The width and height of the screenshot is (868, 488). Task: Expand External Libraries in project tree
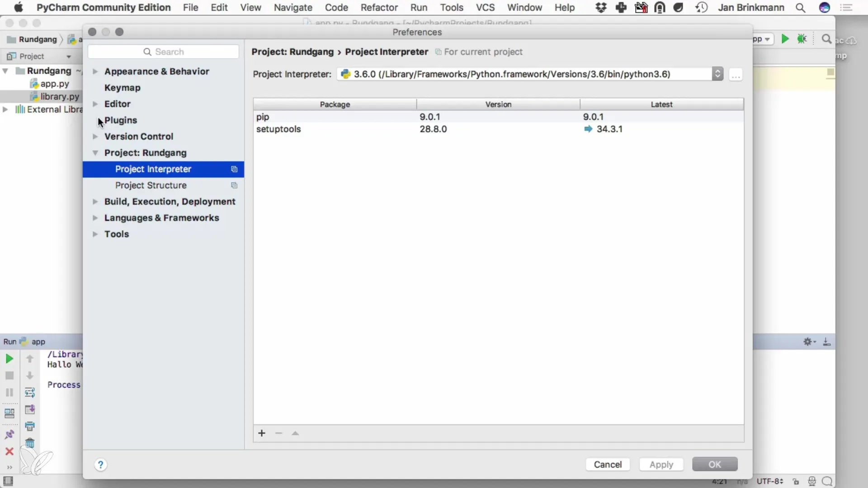pyautogui.click(x=5, y=109)
